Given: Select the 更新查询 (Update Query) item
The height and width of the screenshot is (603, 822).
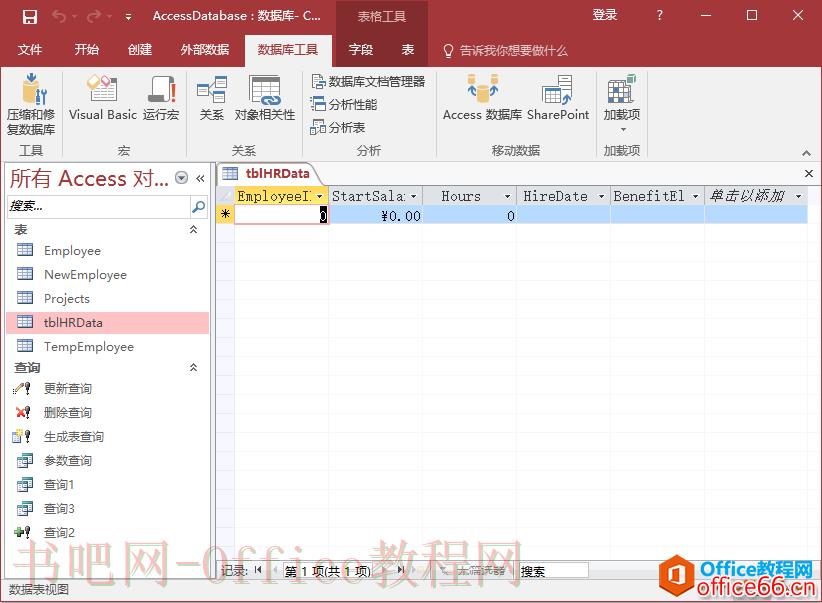Looking at the screenshot, I should point(107,389).
